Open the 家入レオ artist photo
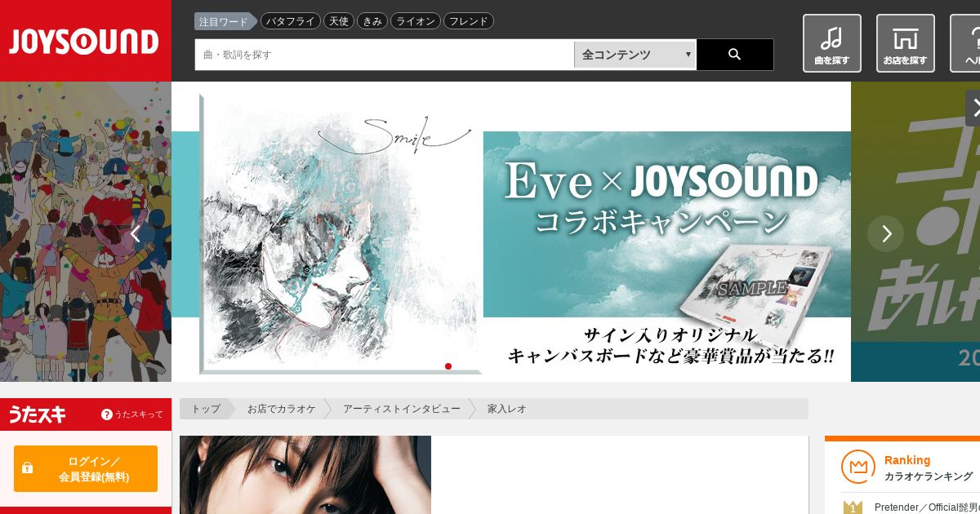This screenshot has height=514, width=980. (305, 475)
